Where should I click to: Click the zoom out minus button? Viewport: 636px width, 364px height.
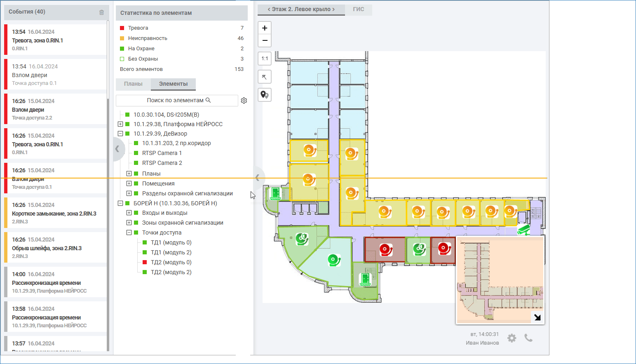(x=265, y=40)
